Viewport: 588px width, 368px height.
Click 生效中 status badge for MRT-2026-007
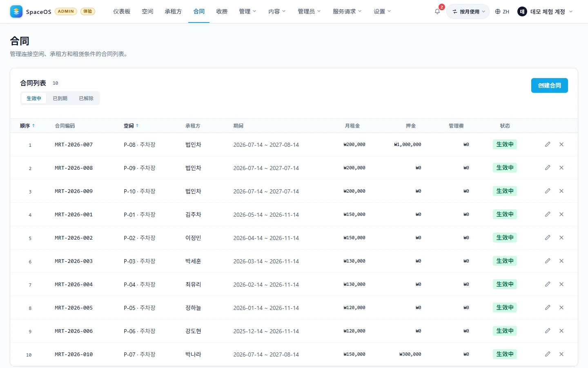(505, 144)
